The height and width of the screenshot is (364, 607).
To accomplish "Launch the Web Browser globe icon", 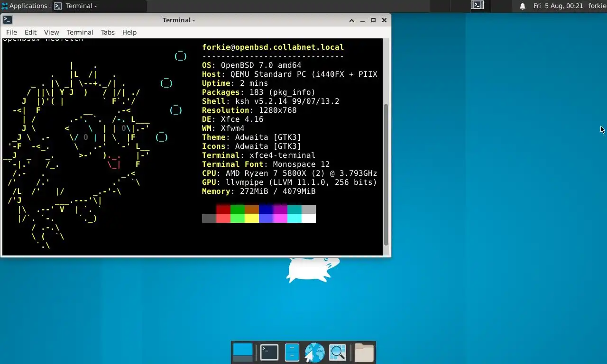I will tap(314, 353).
